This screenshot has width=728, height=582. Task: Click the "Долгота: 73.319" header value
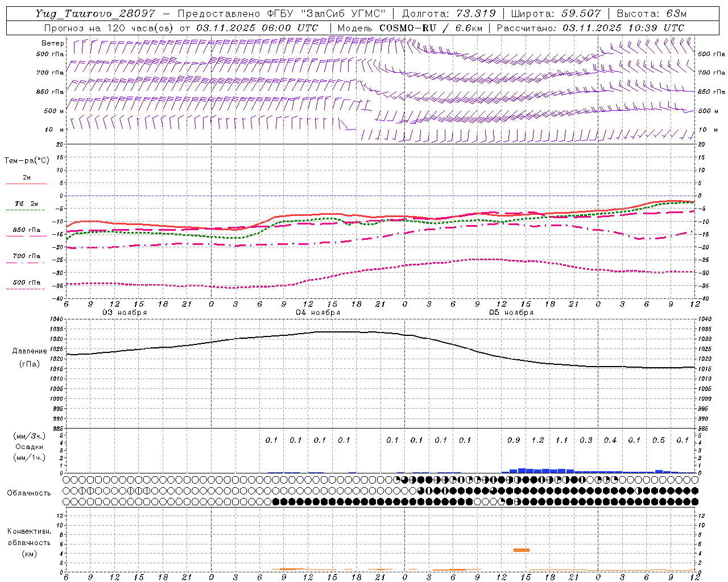tap(449, 14)
